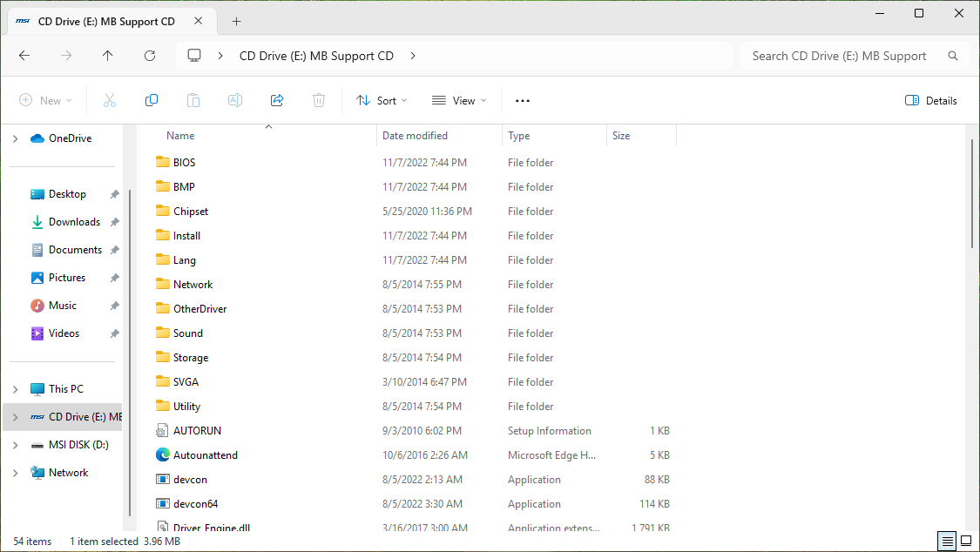Click the search magnifier icon
980x552 pixels.
[x=952, y=56]
